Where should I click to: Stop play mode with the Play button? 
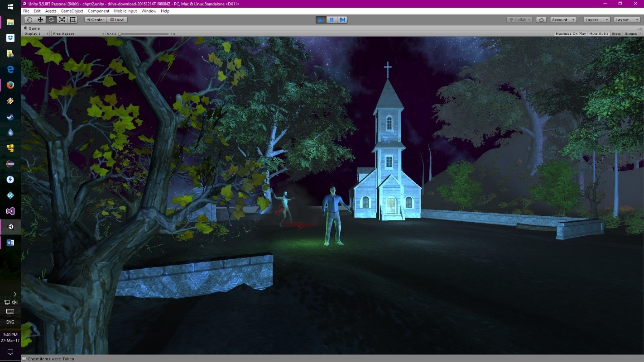[x=321, y=20]
